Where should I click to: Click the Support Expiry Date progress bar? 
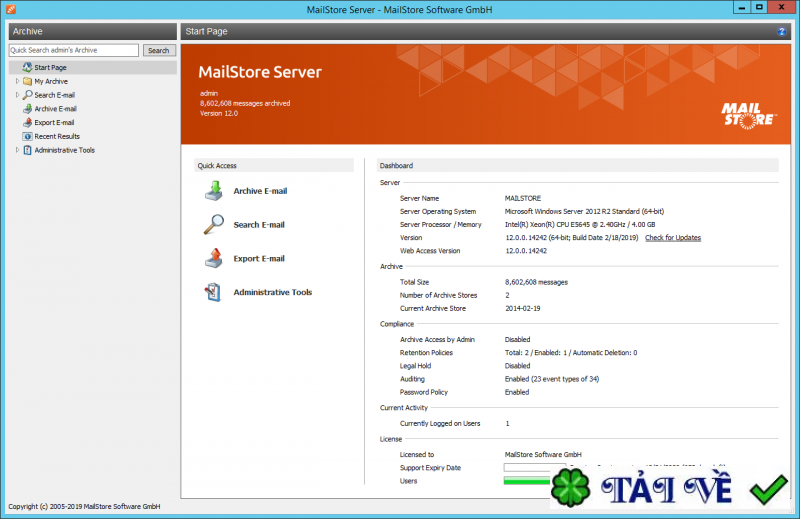[x=527, y=467]
